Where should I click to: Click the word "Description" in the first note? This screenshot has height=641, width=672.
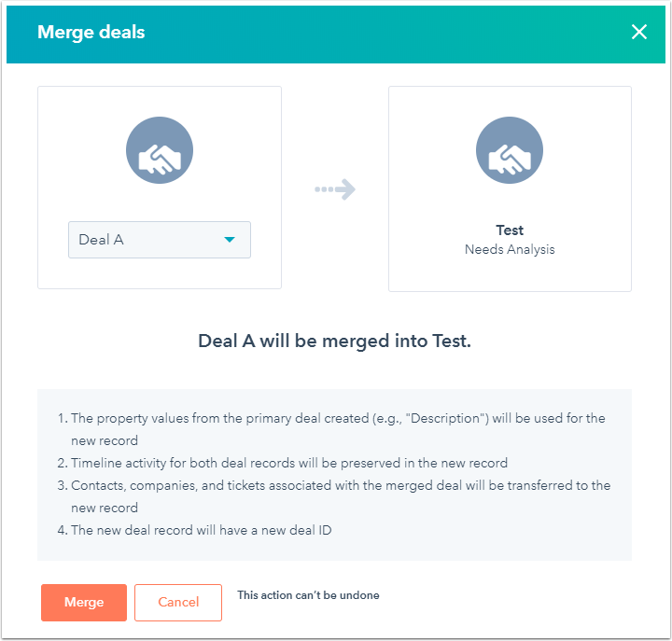tap(445, 418)
